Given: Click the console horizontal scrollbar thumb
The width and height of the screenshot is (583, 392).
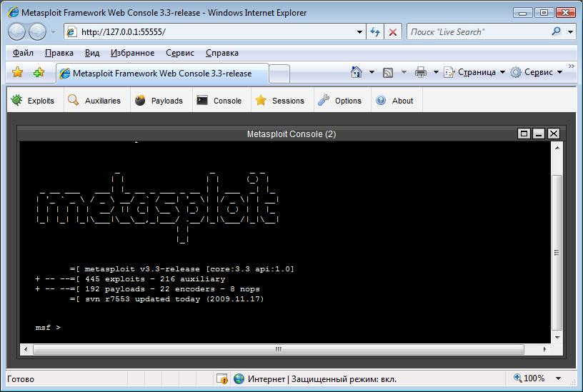Looking at the screenshot, I should tap(279, 349).
